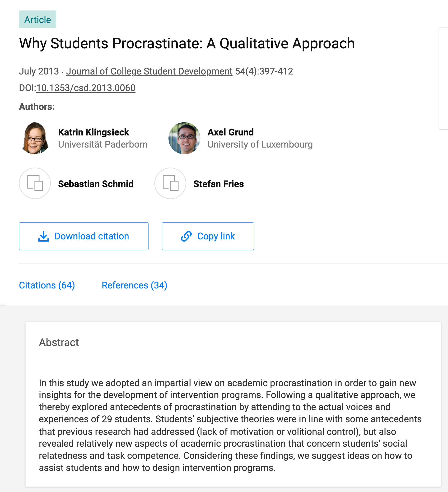Viewport: 448px width, 492px height.
Task: Switch to the References (34) tab
Action: point(135,285)
